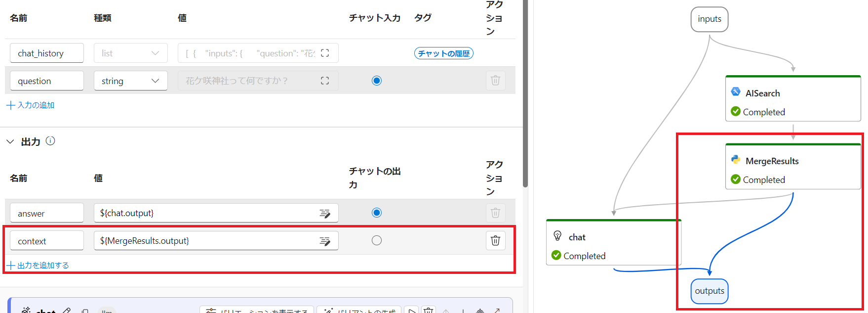Screen dimensions: 868x313
Task: Select the inputs node in the graph
Action: click(710, 19)
